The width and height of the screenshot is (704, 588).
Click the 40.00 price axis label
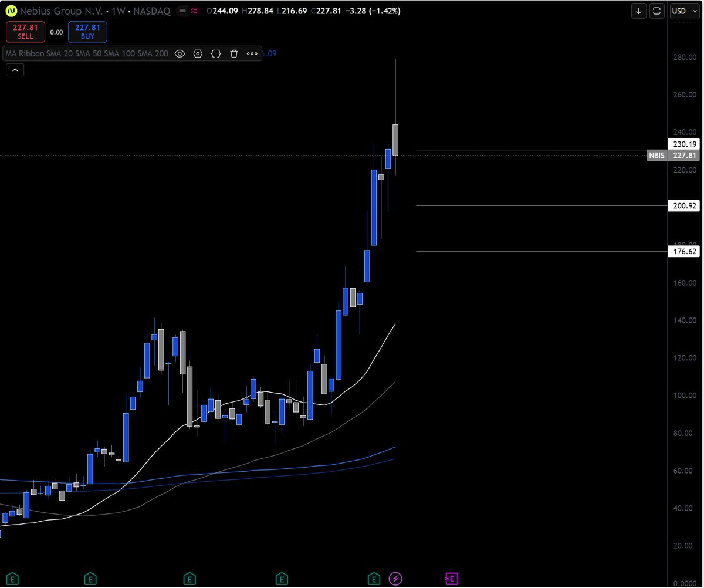[x=684, y=508]
